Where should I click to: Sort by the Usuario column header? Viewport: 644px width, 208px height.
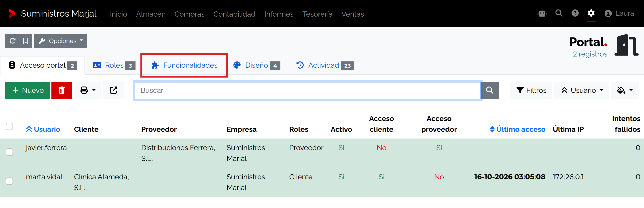coord(43,129)
